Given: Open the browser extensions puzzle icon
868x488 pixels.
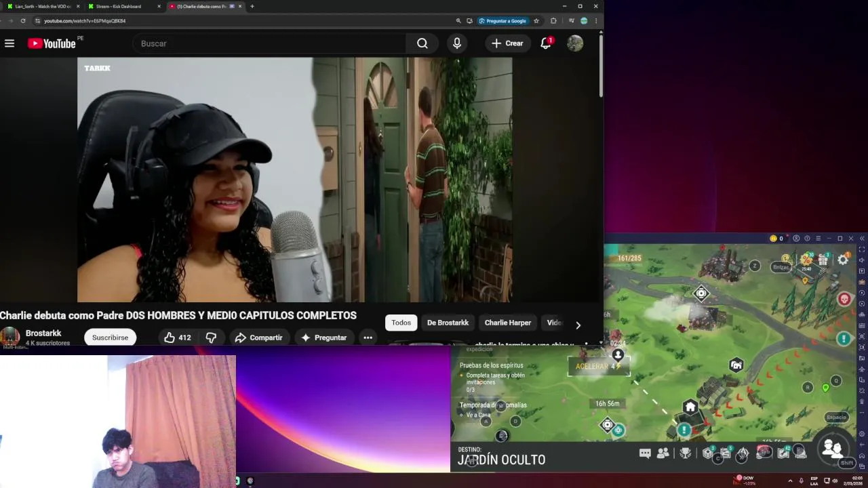Looking at the screenshot, I should tap(553, 21).
